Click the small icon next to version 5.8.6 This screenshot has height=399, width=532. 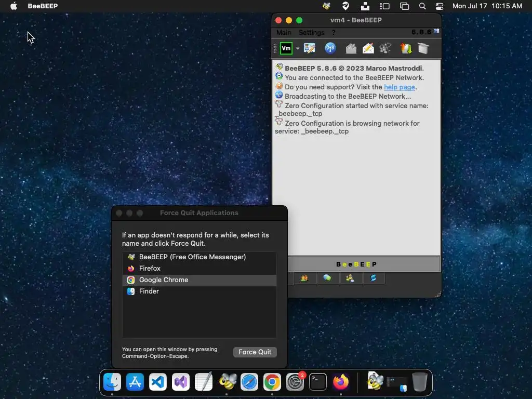[x=436, y=31]
